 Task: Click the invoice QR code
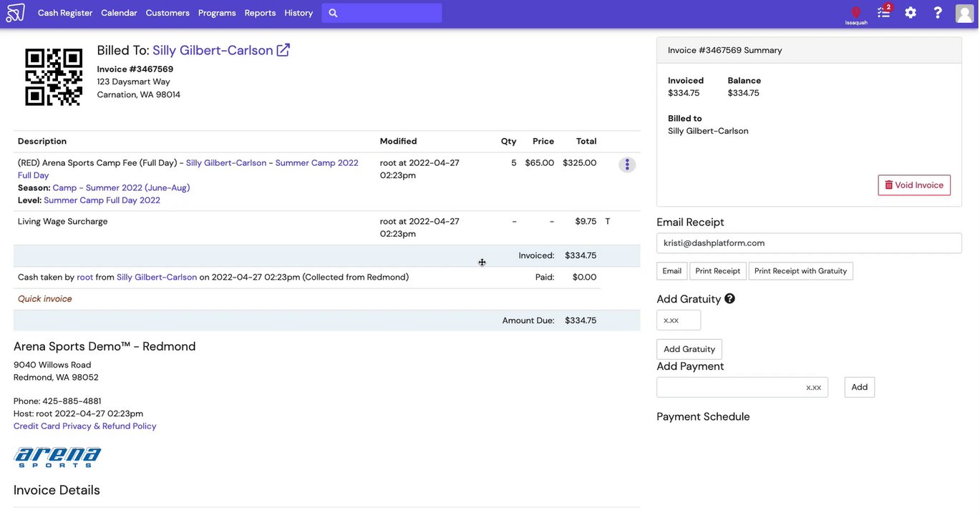[x=54, y=77]
